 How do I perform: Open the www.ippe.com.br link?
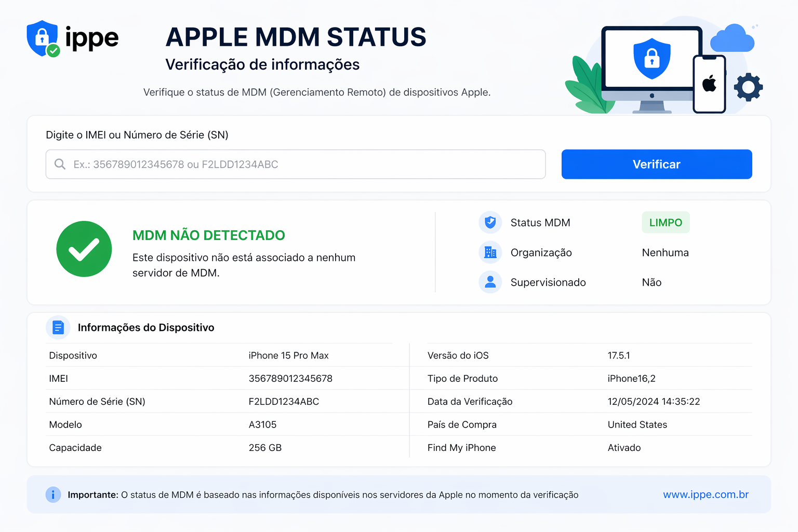click(x=706, y=495)
